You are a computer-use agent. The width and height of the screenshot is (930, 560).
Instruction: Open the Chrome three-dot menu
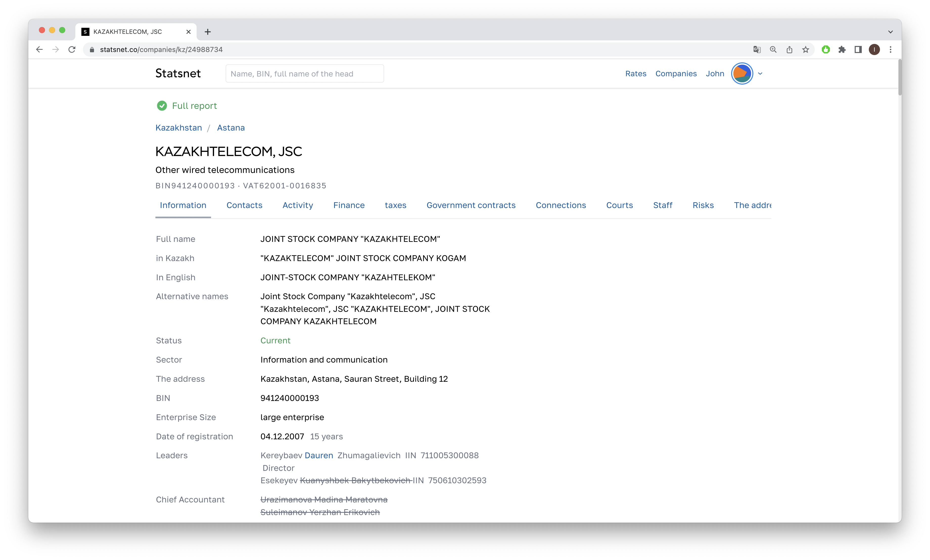coord(890,49)
